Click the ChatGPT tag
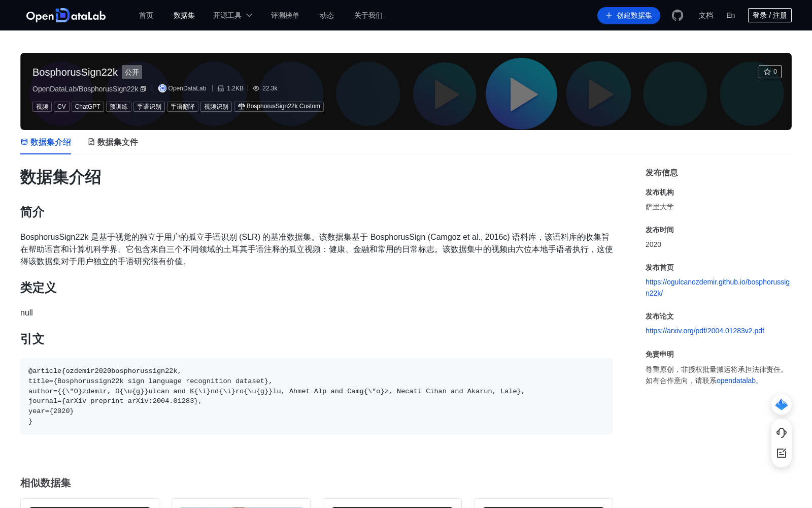Viewport: 812px width, 508px height. tap(87, 107)
